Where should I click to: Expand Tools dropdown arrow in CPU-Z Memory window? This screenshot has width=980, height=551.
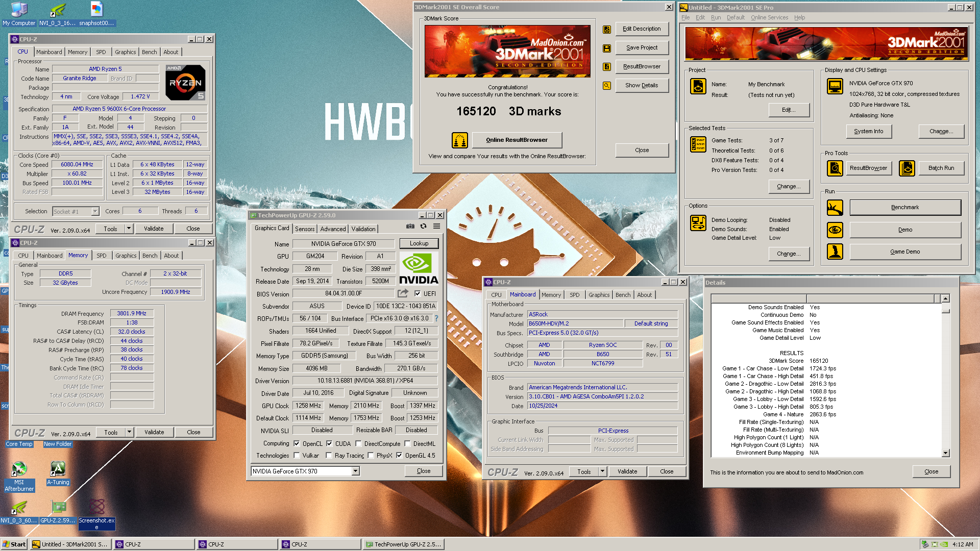(130, 432)
